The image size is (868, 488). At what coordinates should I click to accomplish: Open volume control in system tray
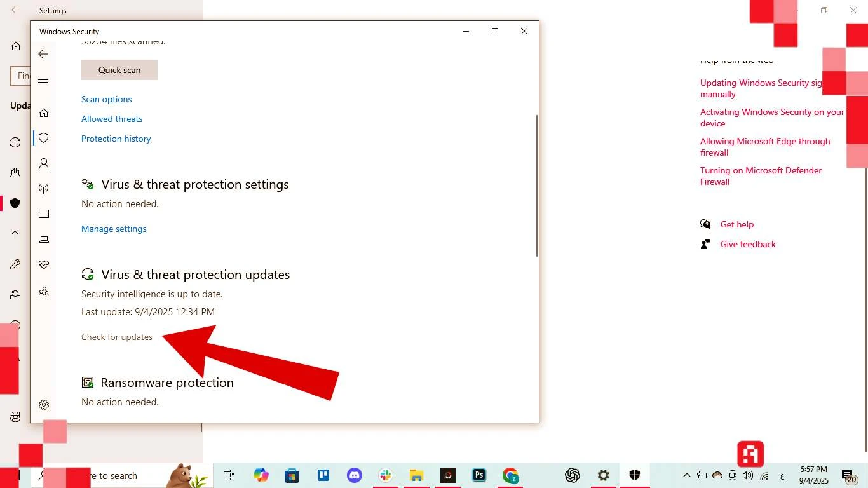748,475
